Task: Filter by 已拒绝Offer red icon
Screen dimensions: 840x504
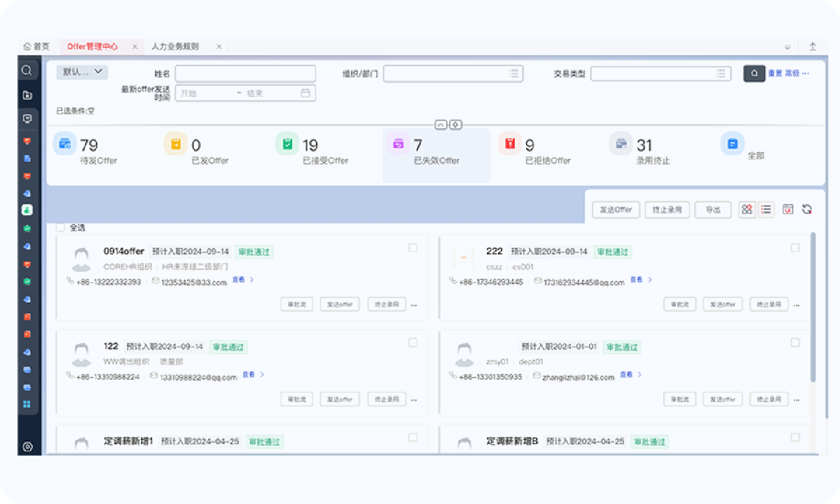Action: click(x=510, y=143)
